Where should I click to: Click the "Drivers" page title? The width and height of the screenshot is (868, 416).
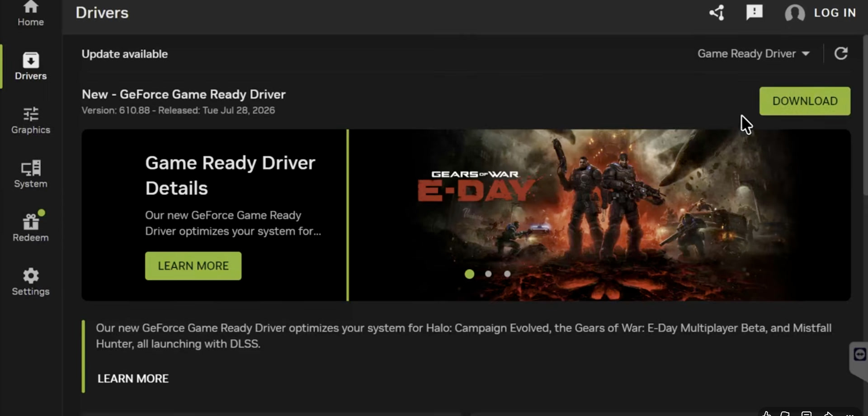102,13
